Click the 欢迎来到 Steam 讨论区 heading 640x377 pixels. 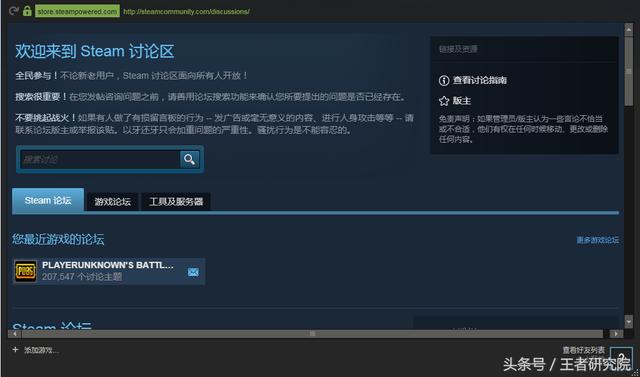95,51
